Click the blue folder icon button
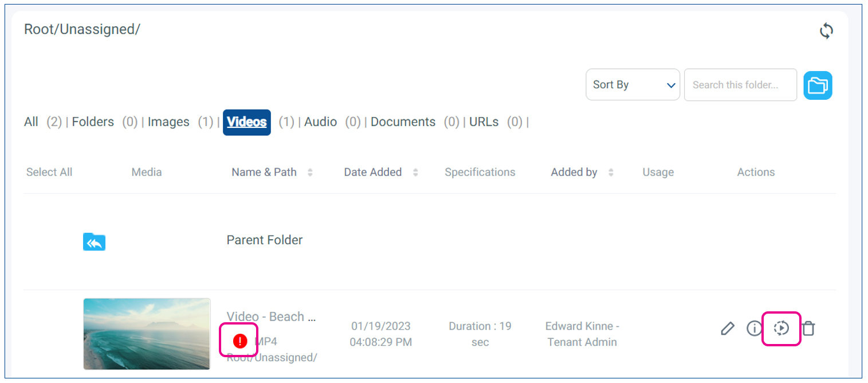Viewport: 868px width, 383px height. click(818, 85)
